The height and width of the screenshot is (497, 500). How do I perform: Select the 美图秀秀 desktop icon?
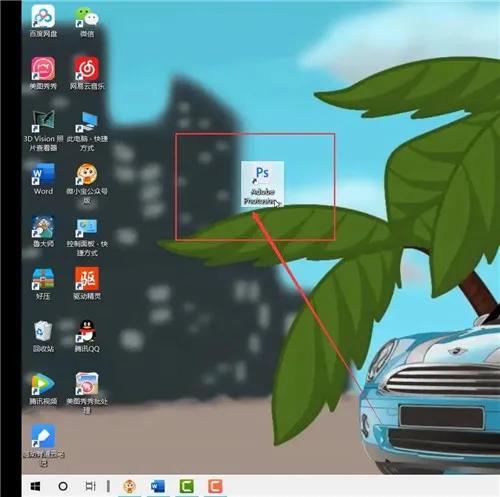click(43, 74)
